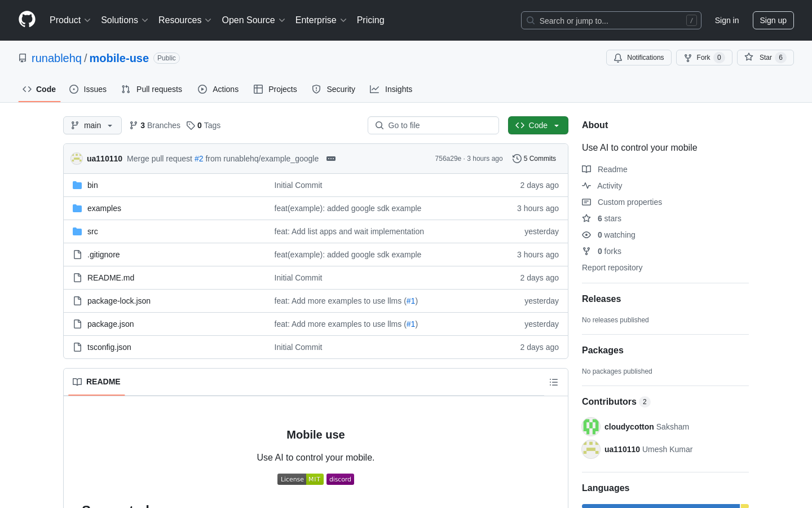Expand the Solutions menu
Viewport: 812px width, 508px height.
[125, 20]
